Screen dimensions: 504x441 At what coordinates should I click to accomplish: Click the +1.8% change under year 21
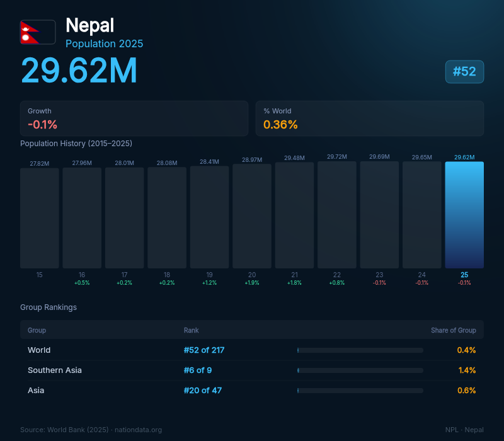(x=294, y=283)
